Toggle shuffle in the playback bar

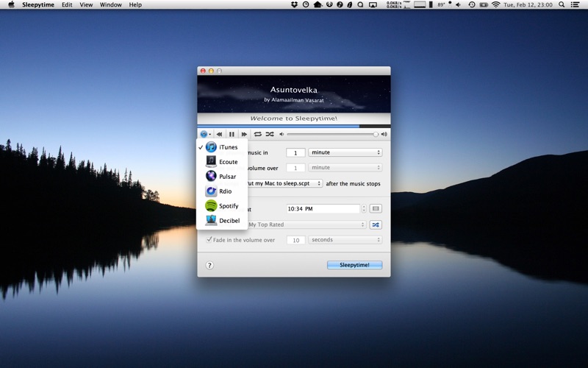270,135
